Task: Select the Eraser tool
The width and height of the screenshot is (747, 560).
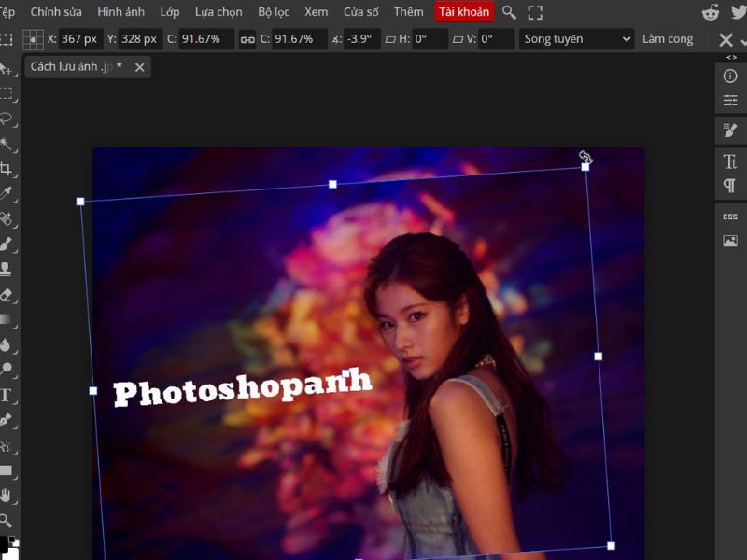Action: (6, 294)
